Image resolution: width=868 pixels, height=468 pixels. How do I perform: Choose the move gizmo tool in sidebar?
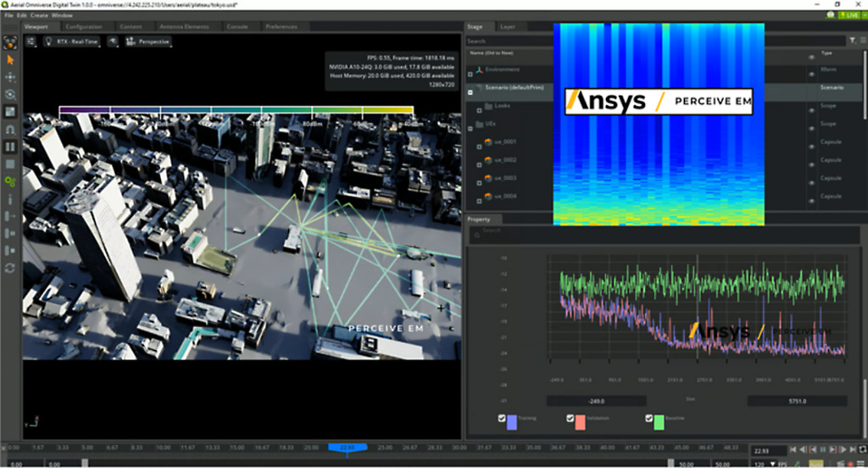[10, 77]
